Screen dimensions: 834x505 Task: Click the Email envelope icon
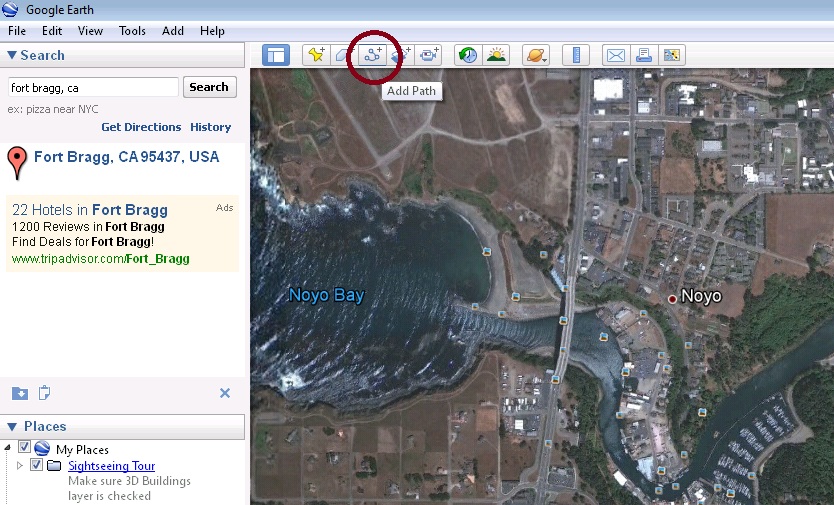616,55
